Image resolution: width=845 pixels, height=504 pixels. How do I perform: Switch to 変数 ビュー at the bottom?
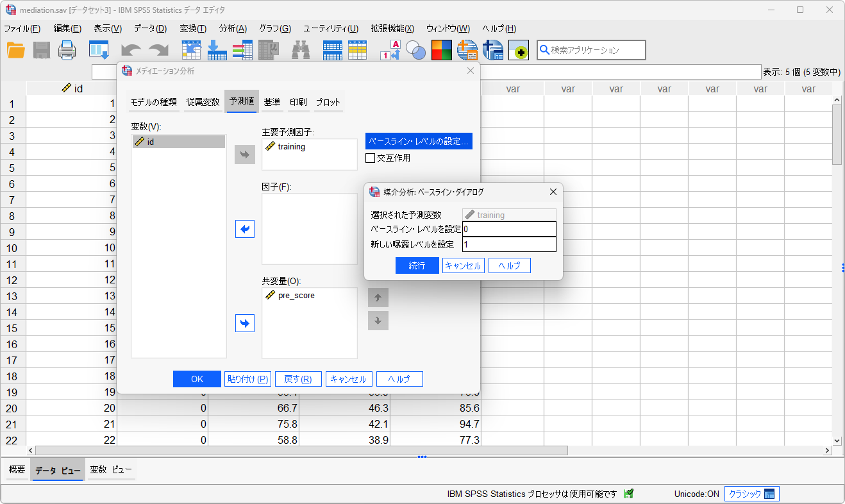[x=111, y=469]
